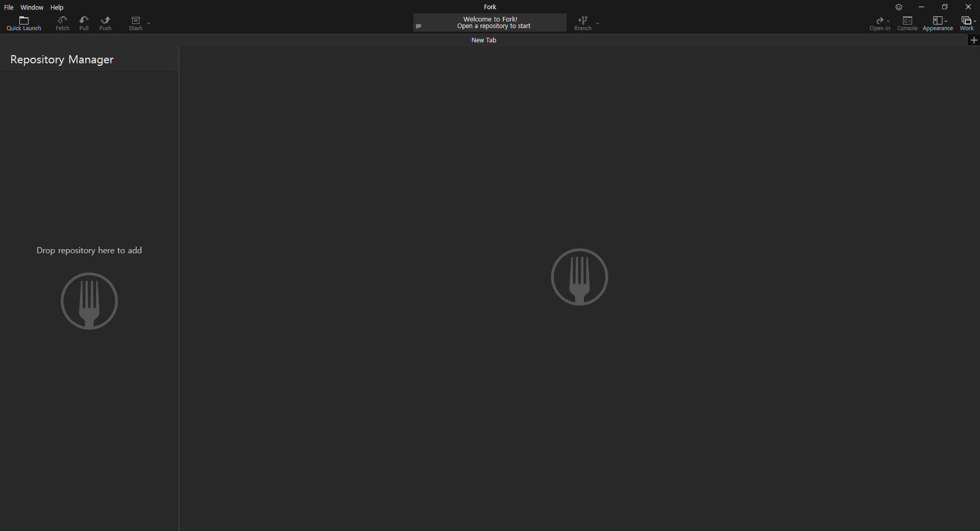Click the feedback smiley icon
Image resolution: width=980 pixels, height=531 pixels.
(x=899, y=7)
